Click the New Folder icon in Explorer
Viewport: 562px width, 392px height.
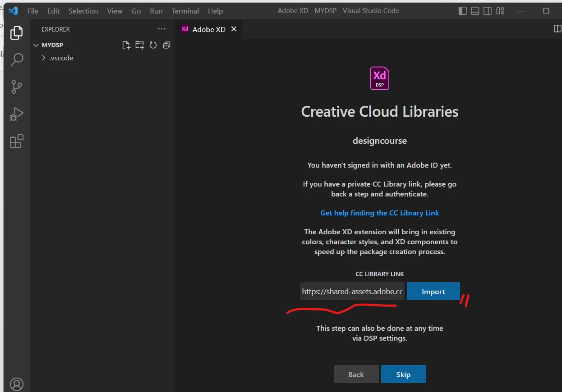(140, 45)
